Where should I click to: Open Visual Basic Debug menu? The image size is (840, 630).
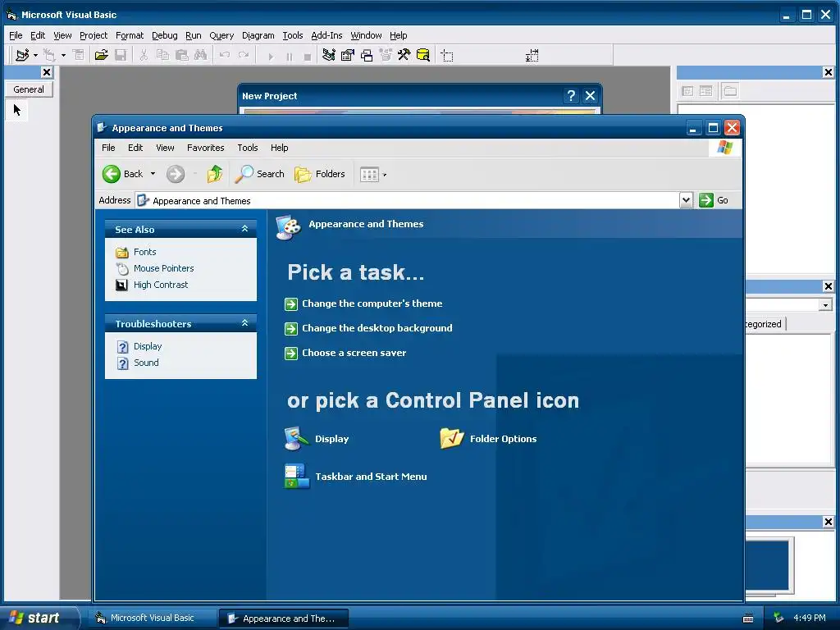pyautogui.click(x=164, y=35)
